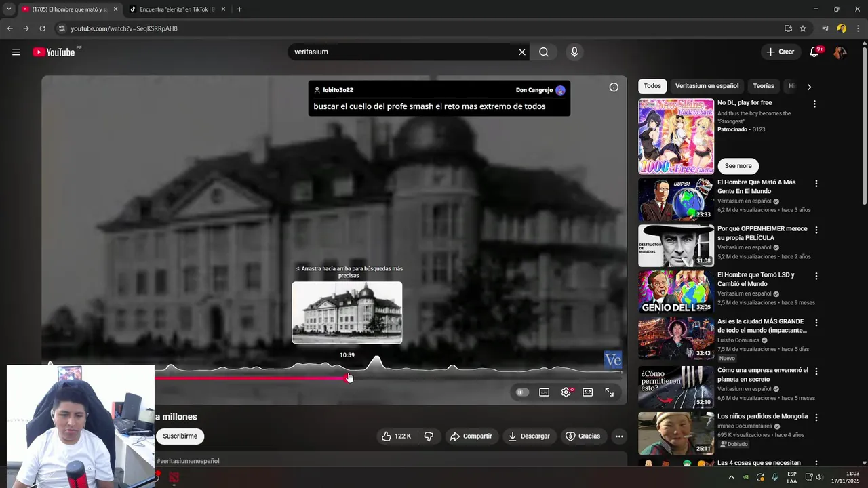Bookmark this page with star icon
Viewport: 868px width, 488px height.
click(803, 28)
